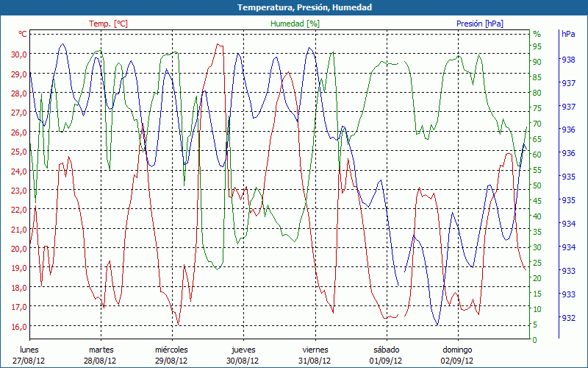Pick the 'viernes 31/08/12' date label
The height and width of the screenshot is (368, 588).
pos(315,355)
